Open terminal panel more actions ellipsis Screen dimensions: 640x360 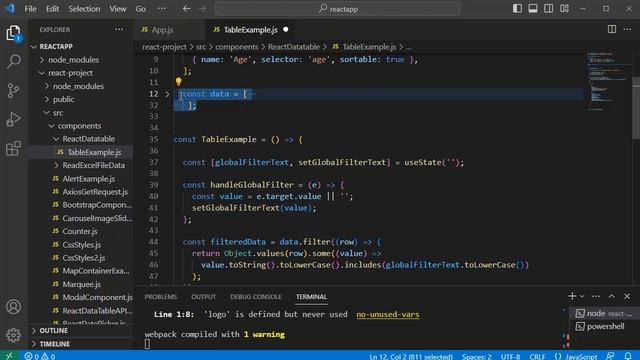click(596, 296)
